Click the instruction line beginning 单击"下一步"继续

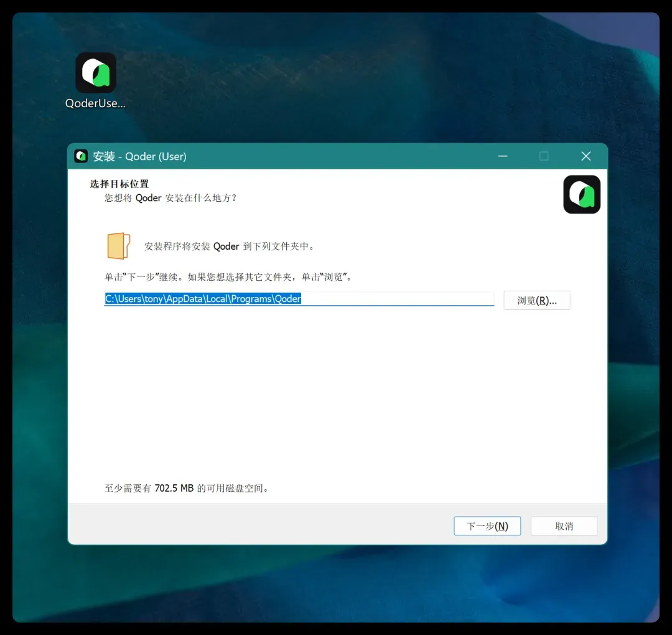(x=228, y=277)
